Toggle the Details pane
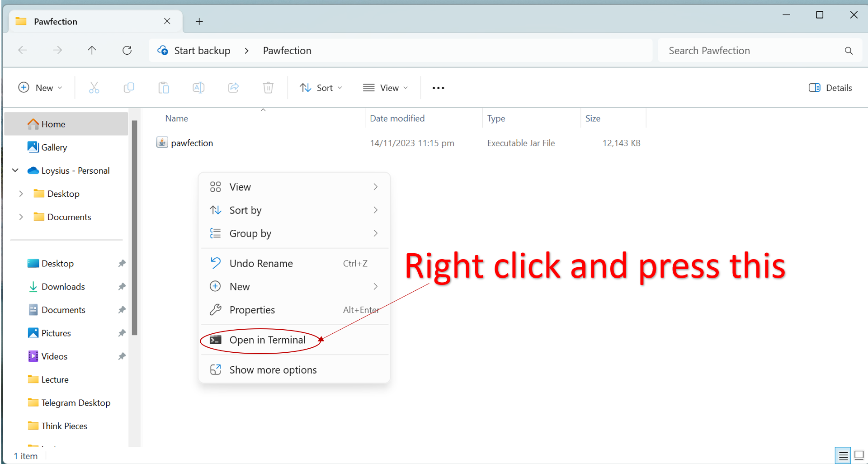Screen dimensions: 868x464 click(x=830, y=88)
